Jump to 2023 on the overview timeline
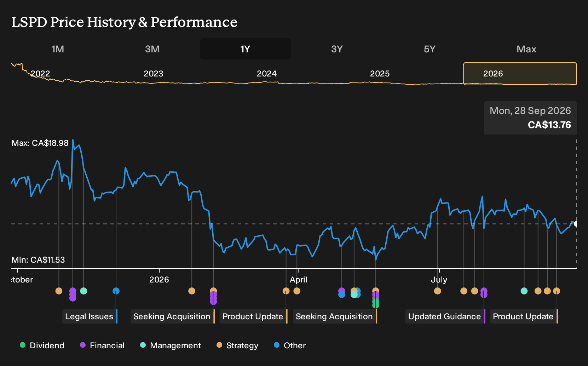This screenshot has width=588, height=366. pyautogui.click(x=153, y=74)
